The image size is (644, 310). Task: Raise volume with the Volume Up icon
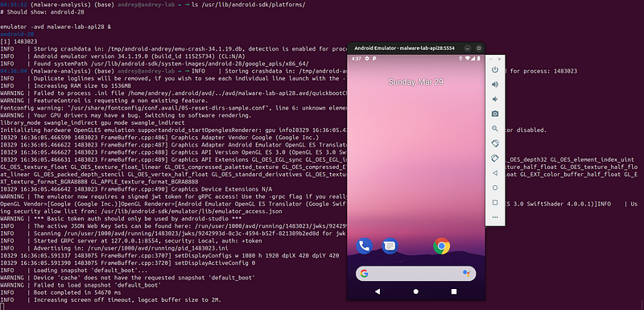click(x=495, y=85)
